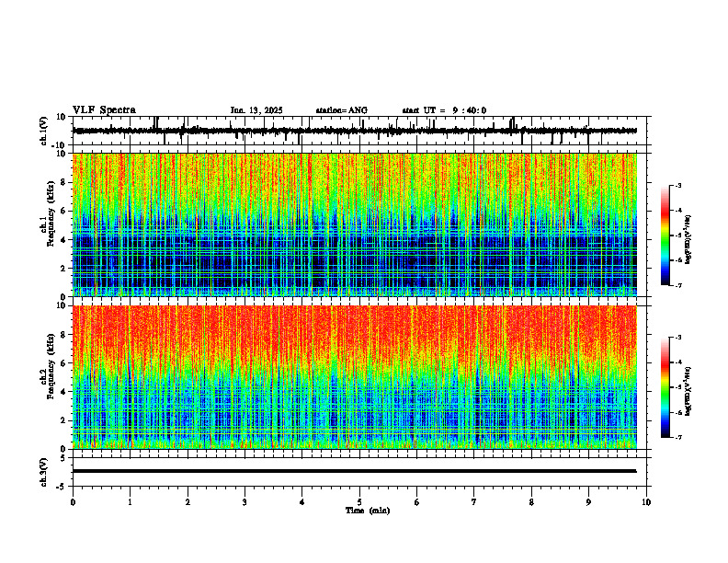This screenshot has height=563, width=728.
Task: Click time-axis tick label "7" at bottom
Action: click(x=474, y=502)
